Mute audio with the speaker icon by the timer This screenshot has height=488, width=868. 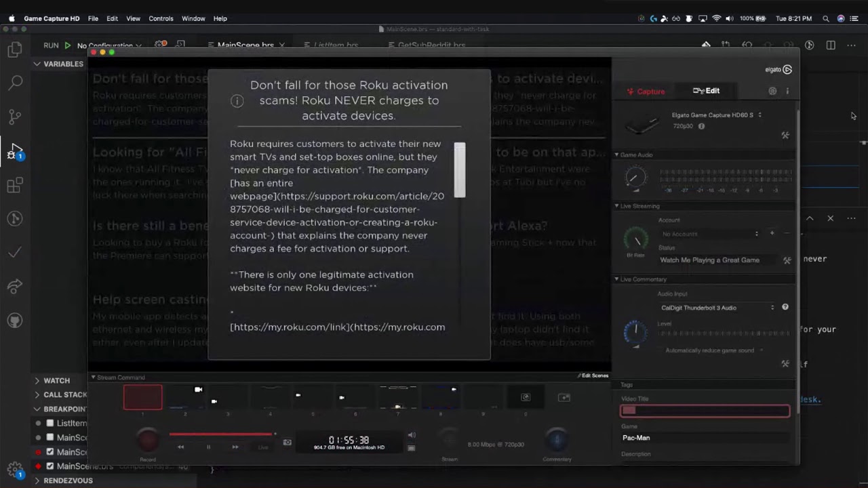412,435
